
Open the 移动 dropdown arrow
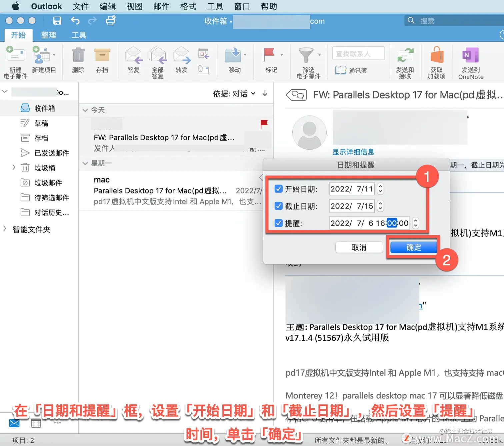tap(245, 55)
